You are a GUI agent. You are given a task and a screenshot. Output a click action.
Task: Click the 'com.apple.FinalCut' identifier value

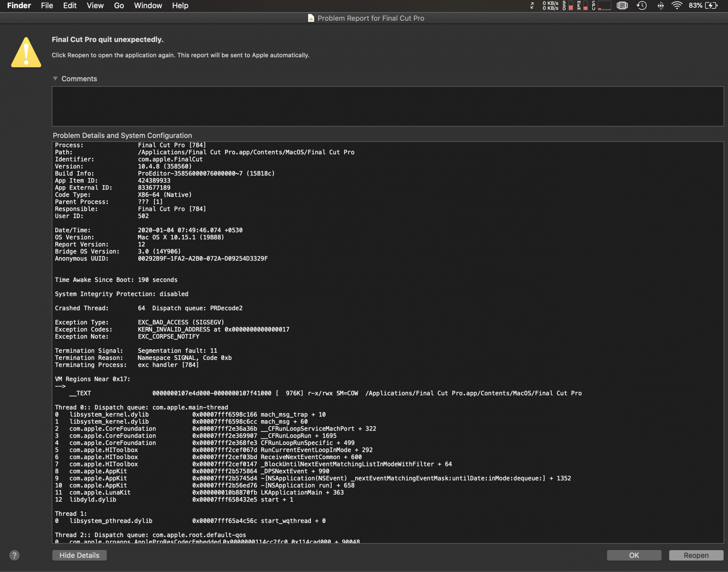[x=170, y=159]
